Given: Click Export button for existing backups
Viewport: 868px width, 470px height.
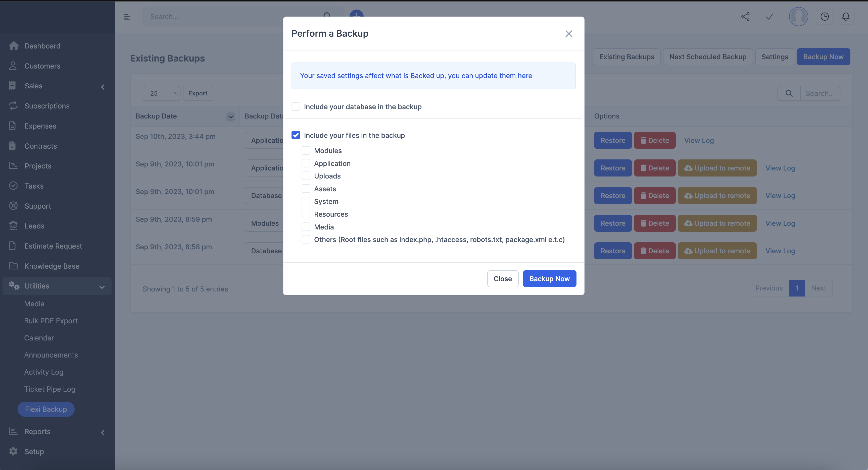Looking at the screenshot, I should point(198,93).
